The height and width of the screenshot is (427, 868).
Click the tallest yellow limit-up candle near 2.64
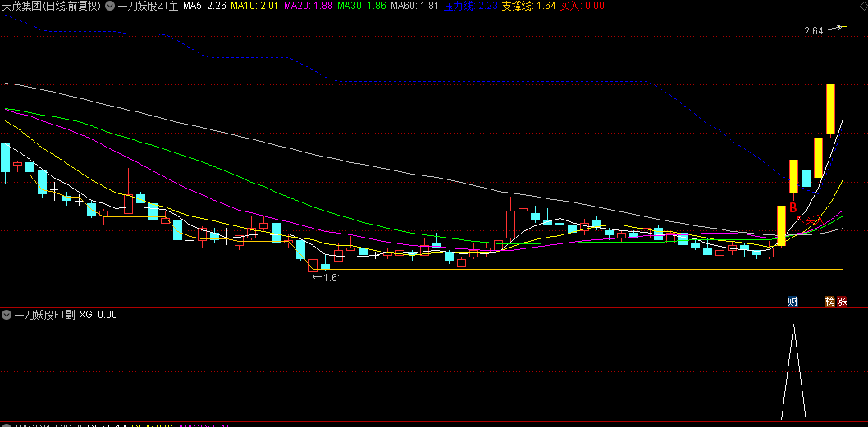pos(830,109)
